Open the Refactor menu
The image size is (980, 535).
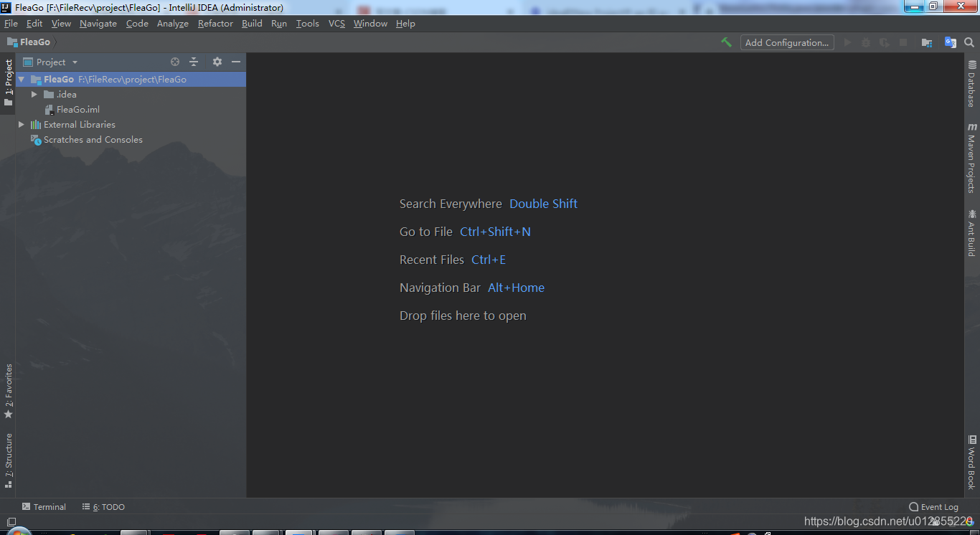pyautogui.click(x=215, y=24)
